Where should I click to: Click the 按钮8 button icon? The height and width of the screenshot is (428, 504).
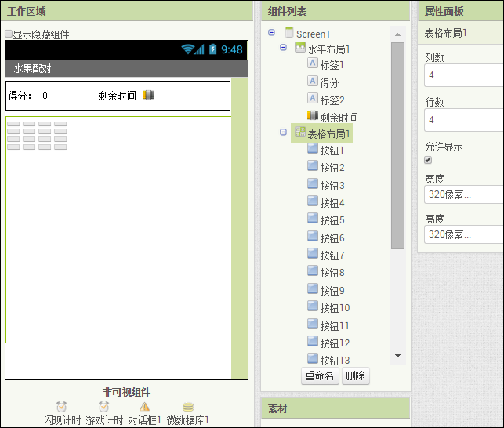pos(313,270)
